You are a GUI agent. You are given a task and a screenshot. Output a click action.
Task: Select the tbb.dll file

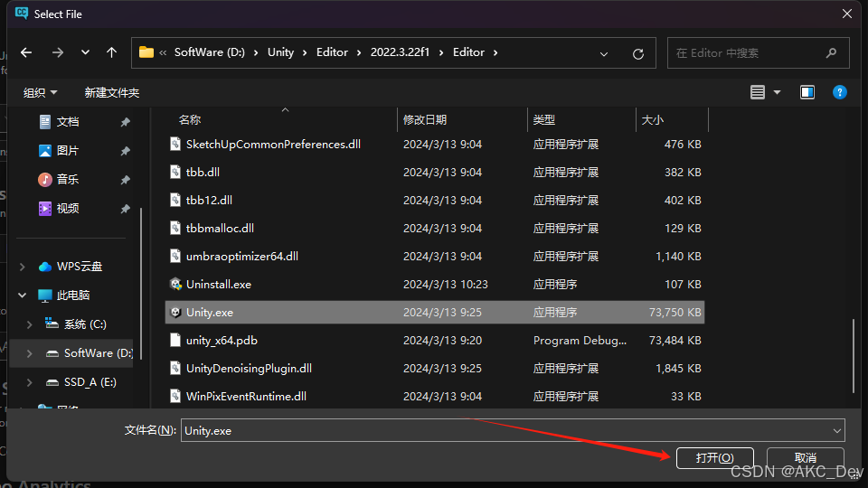tap(435, 172)
